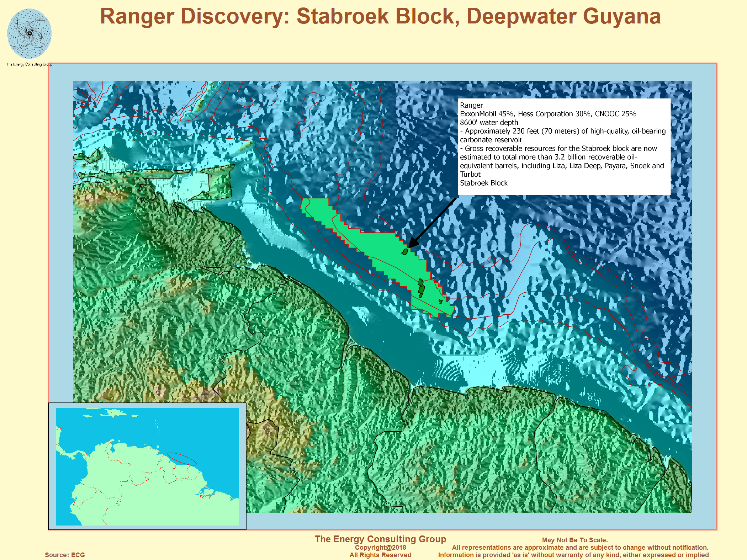Click the 'Source: ECG' footer label
This screenshot has height=560, width=747.
65,555
